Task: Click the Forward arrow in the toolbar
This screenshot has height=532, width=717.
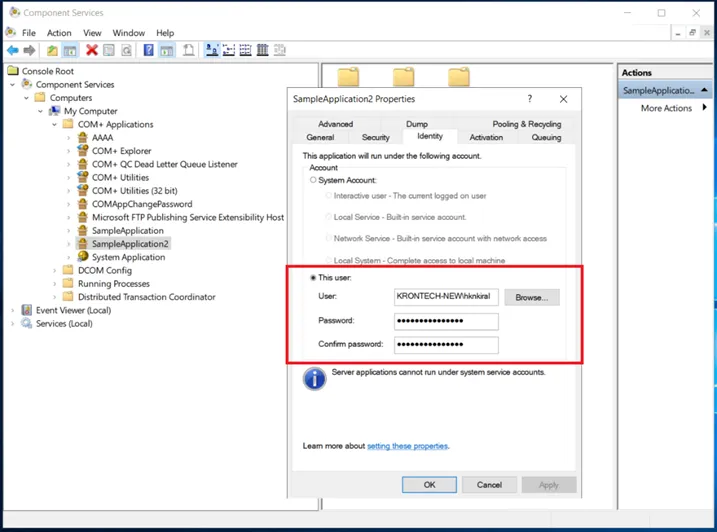Action: tap(29, 50)
